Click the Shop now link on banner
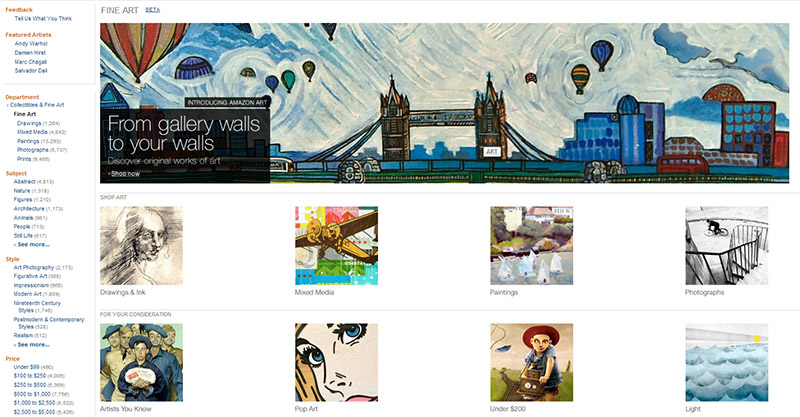 click(x=124, y=174)
